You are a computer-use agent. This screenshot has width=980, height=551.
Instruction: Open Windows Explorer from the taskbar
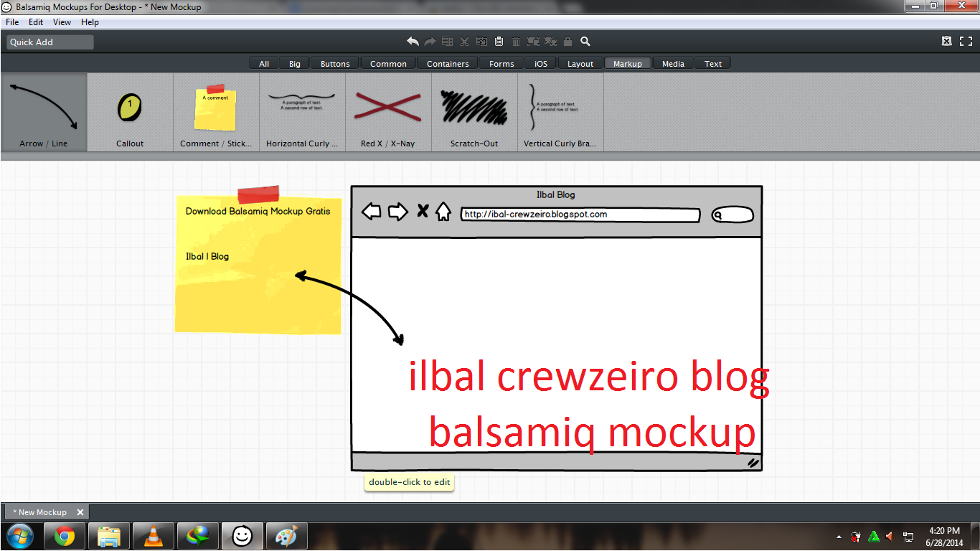[x=109, y=536]
